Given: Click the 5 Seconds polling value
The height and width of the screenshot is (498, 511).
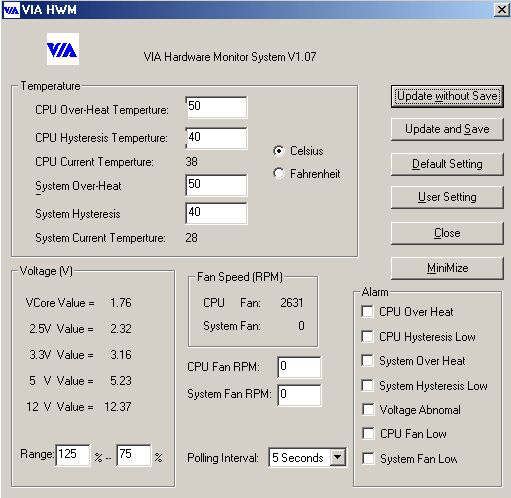Looking at the screenshot, I should click(x=298, y=458).
